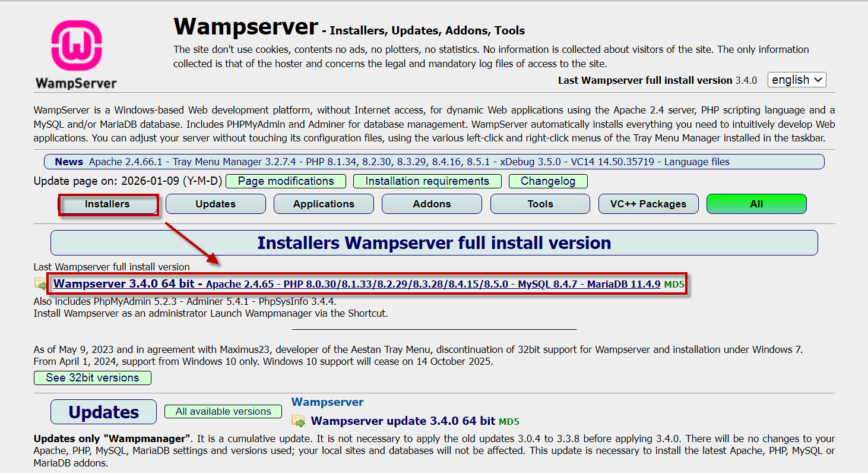The height and width of the screenshot is (473, 868).
Task: Click the Wampserver update 3.4.0 64 bit link
Action: 403,421
